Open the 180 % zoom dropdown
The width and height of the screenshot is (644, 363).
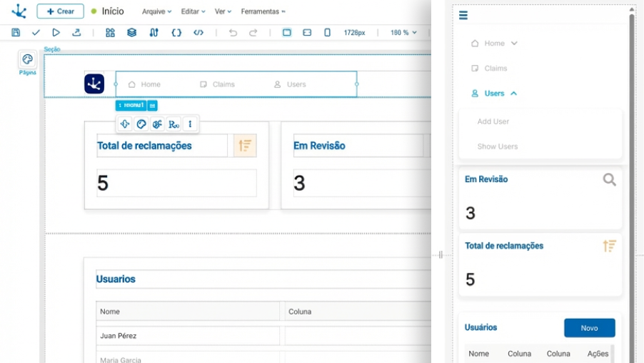pos(403,33)
